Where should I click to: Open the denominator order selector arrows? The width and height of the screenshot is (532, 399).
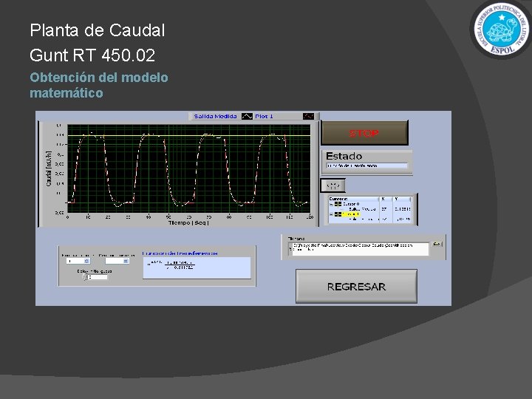(126, 261)
